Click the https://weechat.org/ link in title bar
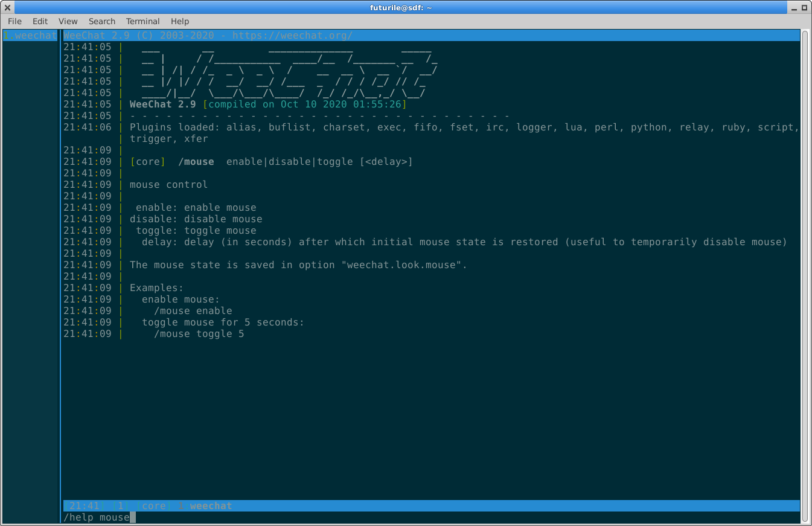The image size is (812, 526). (292, 36)
